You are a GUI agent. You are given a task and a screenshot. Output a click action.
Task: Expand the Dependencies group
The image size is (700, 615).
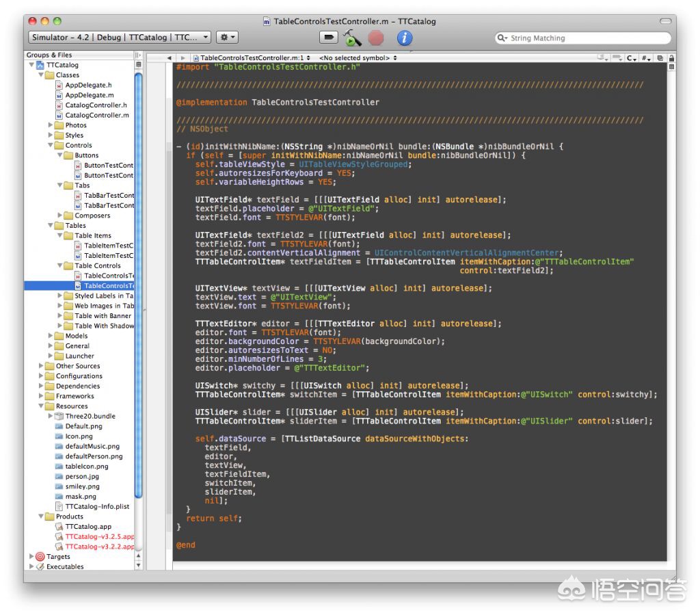41,386
